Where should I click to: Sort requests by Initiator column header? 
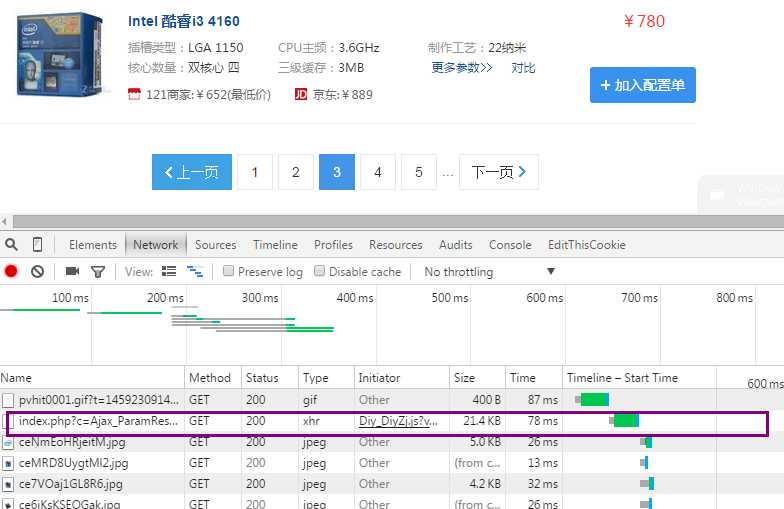coord(402,378)
